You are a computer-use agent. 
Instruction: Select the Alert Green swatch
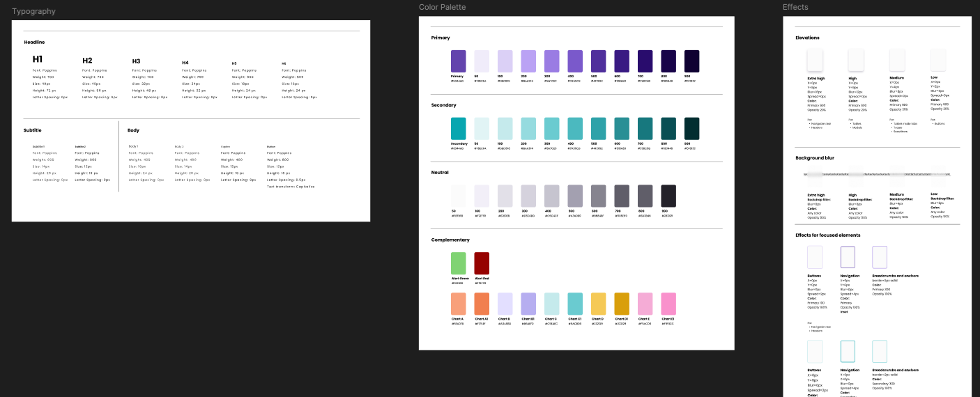pos(458,263)
